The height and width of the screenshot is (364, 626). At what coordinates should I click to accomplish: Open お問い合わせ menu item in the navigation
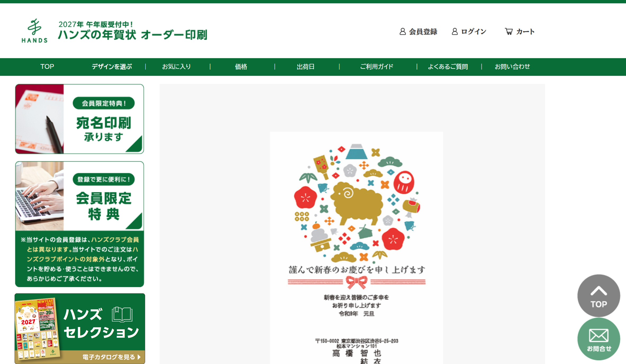point(512,67)
